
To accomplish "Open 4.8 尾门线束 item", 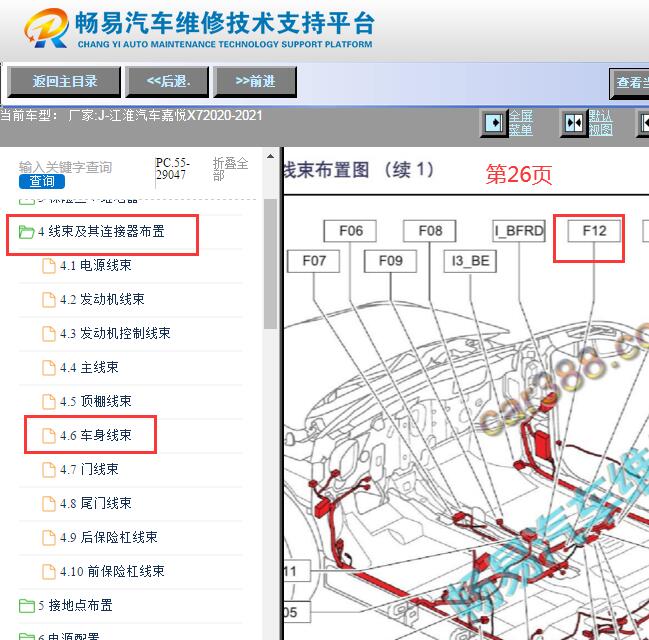I will pos(96,503).
